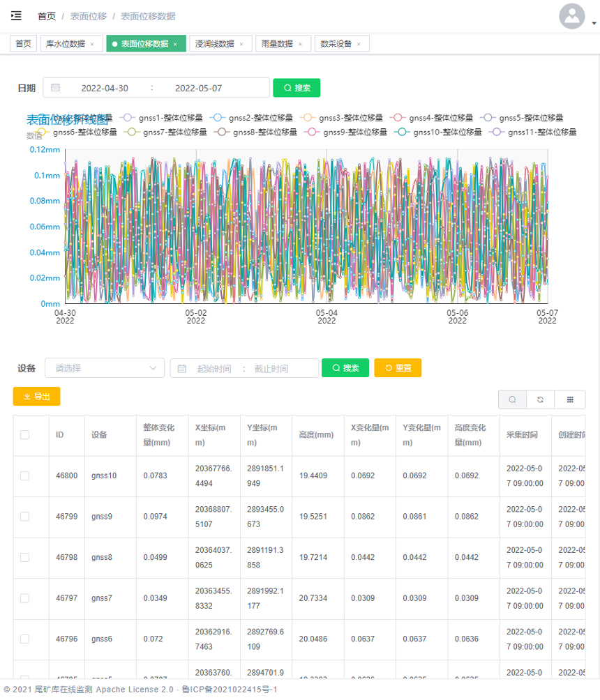
Task: Open the column display grid icon
Action: click(x=570, y=400)
